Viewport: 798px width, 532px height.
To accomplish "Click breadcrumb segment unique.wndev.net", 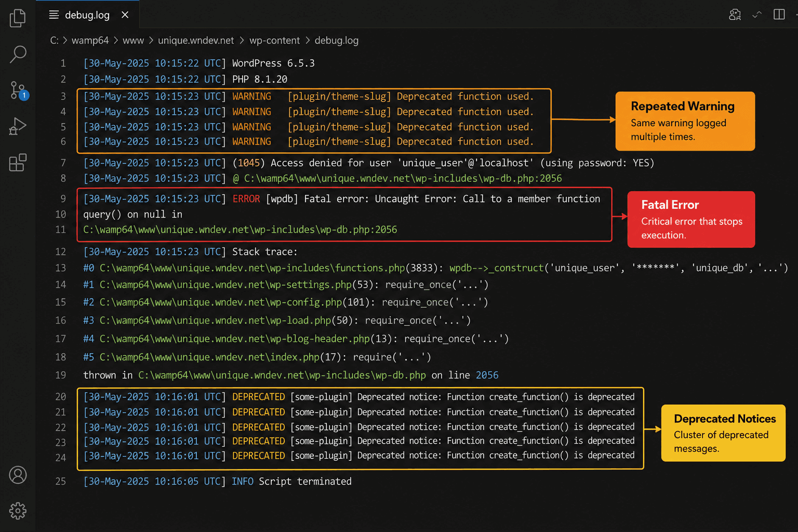I will coord(196,41).
